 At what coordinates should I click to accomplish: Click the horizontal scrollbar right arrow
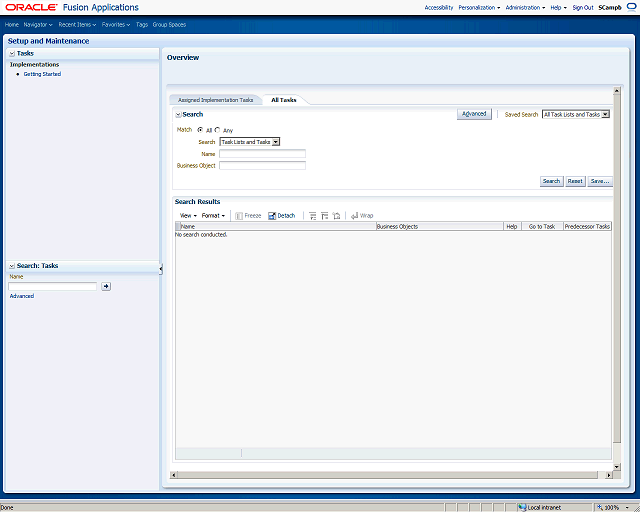tap(609, 475)
